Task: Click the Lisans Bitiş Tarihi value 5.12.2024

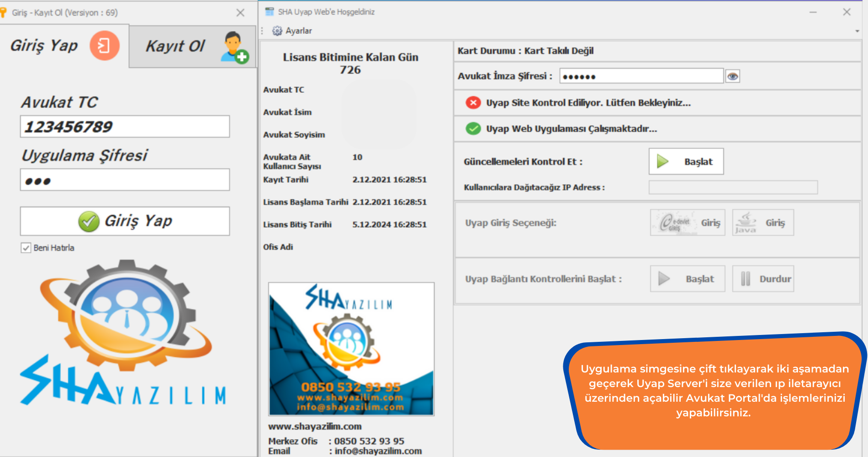Action: coord(389,224)
